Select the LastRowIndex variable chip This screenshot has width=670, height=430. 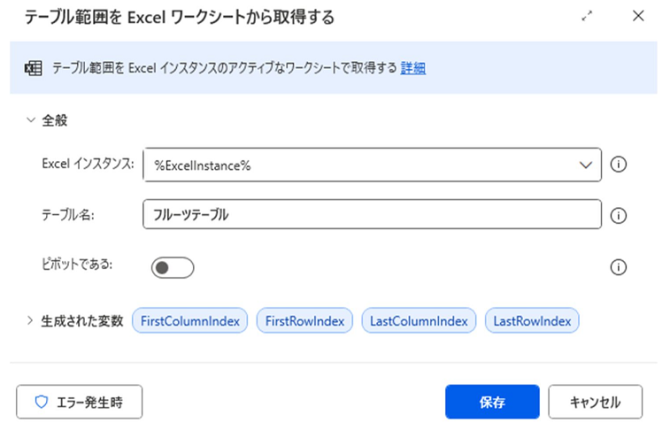point(532,321)
